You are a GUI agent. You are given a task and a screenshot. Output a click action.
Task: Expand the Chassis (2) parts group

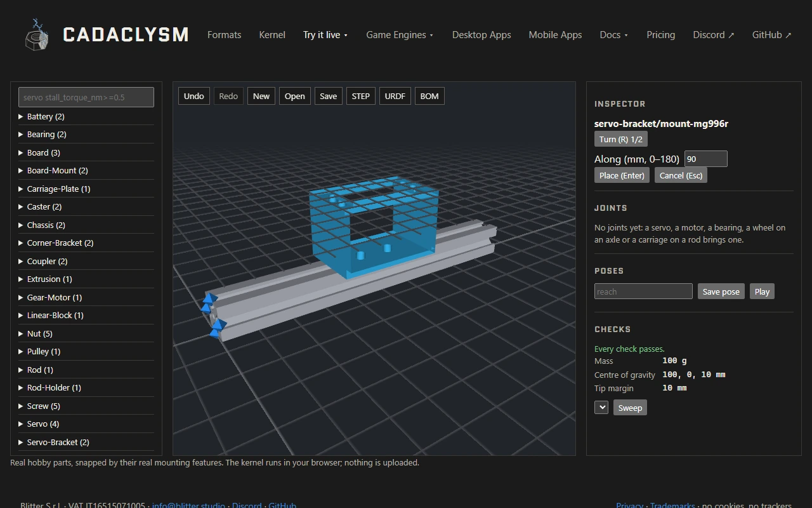point(86,225)
